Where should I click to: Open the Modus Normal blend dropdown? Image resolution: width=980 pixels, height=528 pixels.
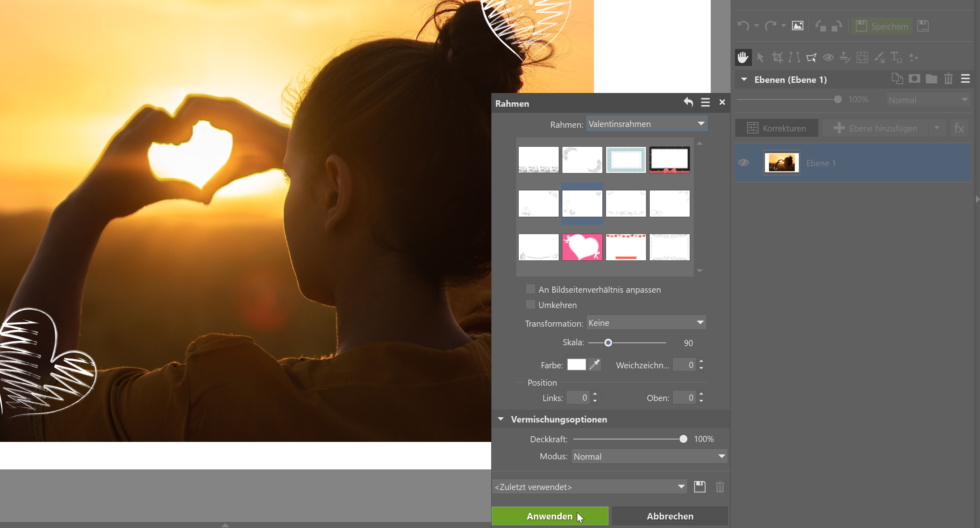point(649,456)
